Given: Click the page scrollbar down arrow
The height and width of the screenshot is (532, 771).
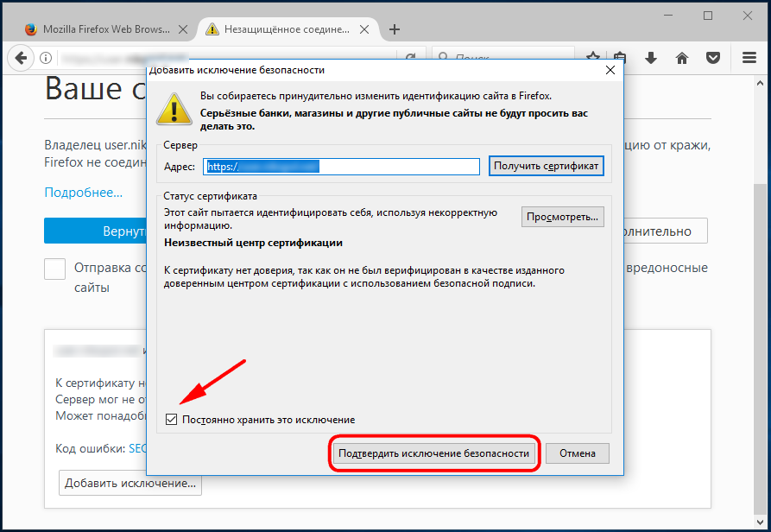Looking at the screenshot, I should click(760, 522).
